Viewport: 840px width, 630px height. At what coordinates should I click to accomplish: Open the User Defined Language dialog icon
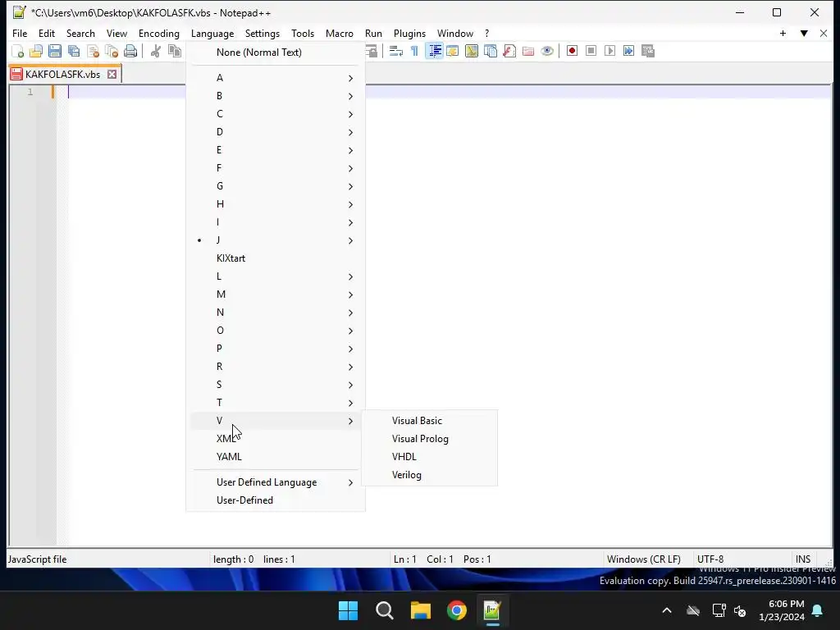(453, 51)
